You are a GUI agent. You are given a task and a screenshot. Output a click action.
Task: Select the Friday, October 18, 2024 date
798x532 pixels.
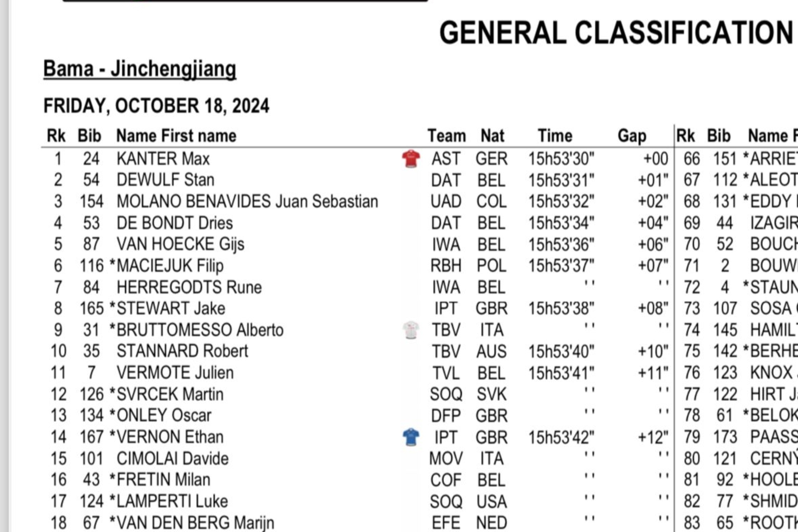(156, 106)
